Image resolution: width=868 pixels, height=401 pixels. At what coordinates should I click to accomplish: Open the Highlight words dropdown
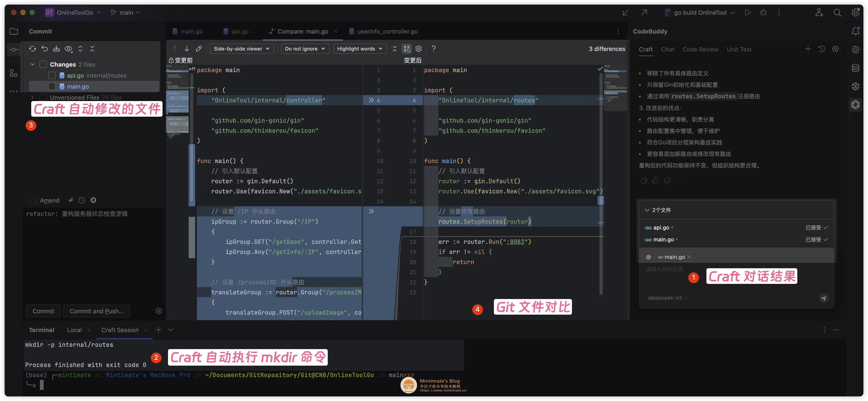coord(359,48)
